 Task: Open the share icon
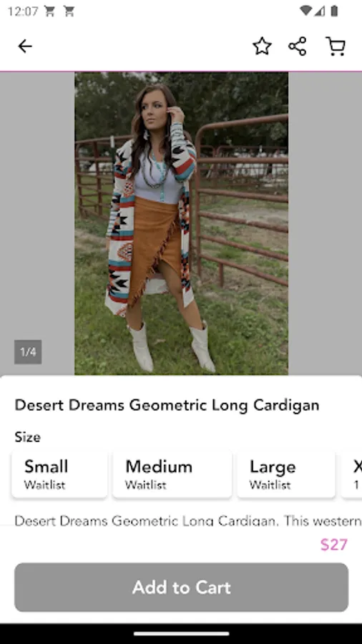298,46
